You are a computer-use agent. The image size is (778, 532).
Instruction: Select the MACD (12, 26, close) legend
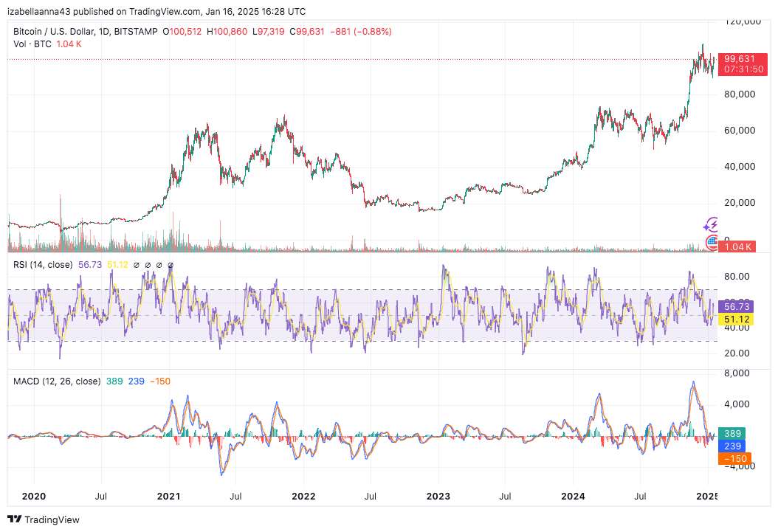click(57, 381)
